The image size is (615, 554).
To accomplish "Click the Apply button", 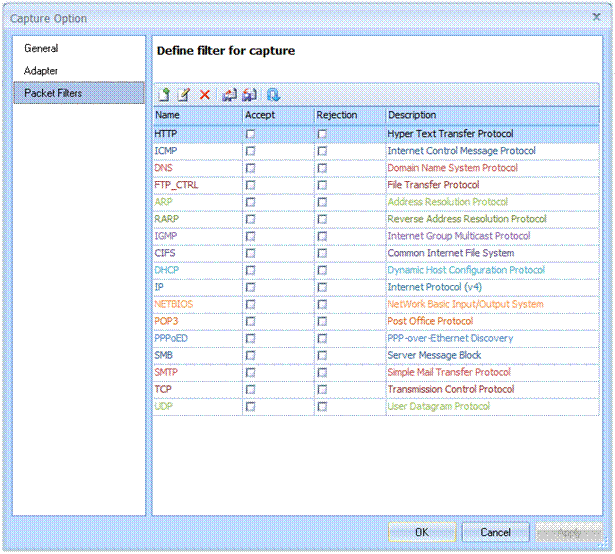I will pos(569,532).
